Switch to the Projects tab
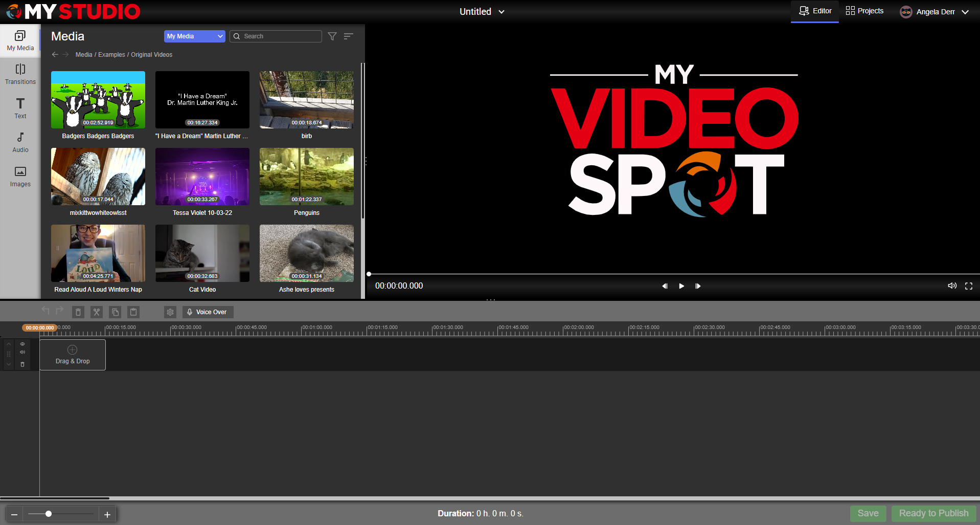 (864, 11)
